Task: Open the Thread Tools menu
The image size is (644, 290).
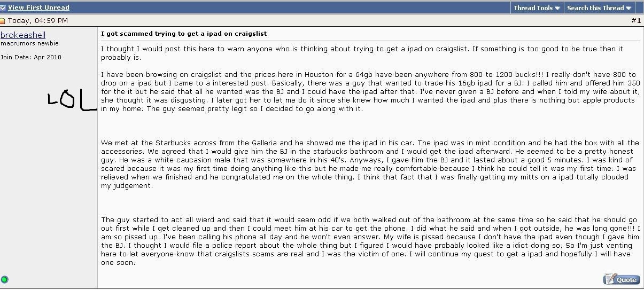Action: click(x=533, y=8)
